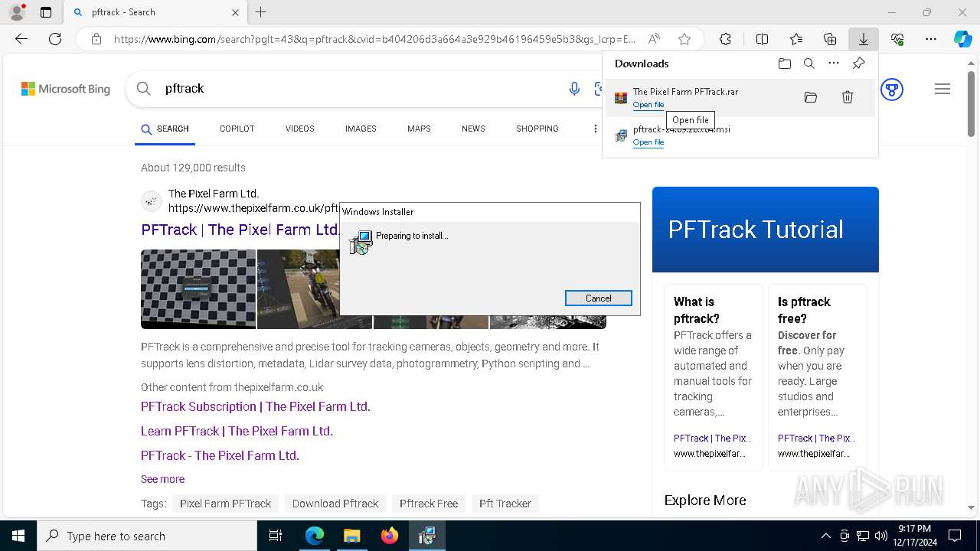Switch to the NEWS tab
The width and height of the screenshot is (980, 551).
473,129
